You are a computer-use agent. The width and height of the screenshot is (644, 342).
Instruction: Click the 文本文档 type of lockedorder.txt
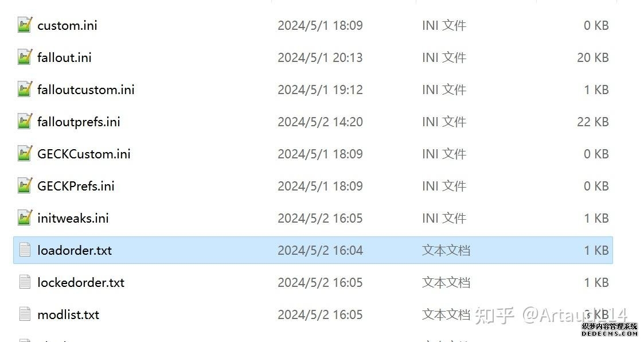(x=446, y=282)
